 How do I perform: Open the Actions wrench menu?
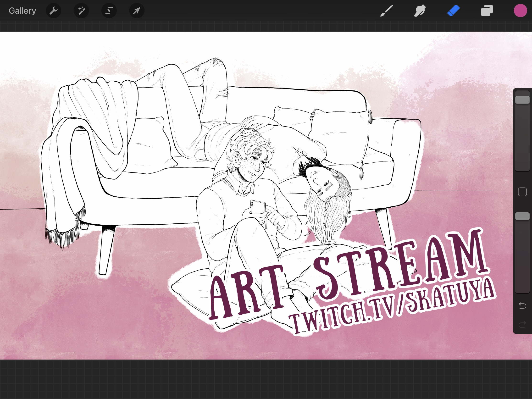click(53, 11)
